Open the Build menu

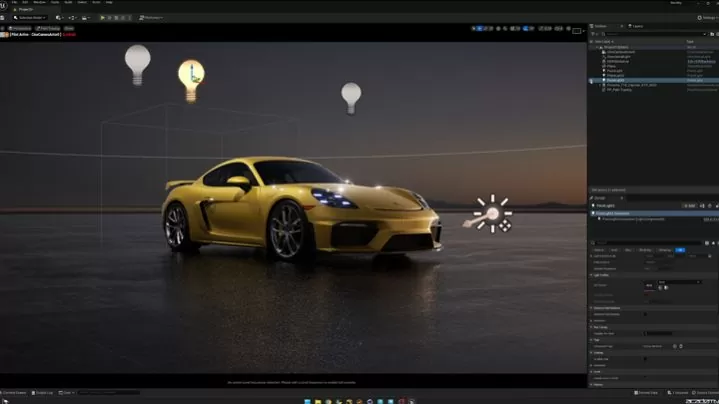click(68, 3)
